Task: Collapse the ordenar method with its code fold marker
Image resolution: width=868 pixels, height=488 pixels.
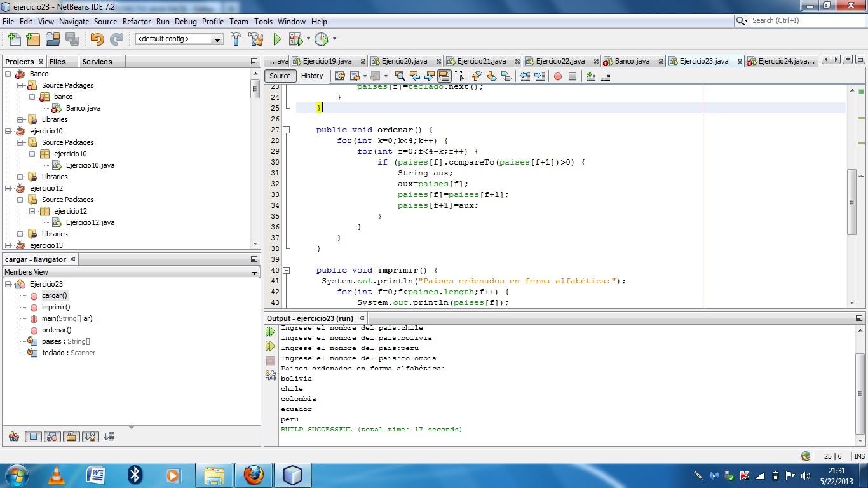Action: pyautogui.click(x=287, y=130)
